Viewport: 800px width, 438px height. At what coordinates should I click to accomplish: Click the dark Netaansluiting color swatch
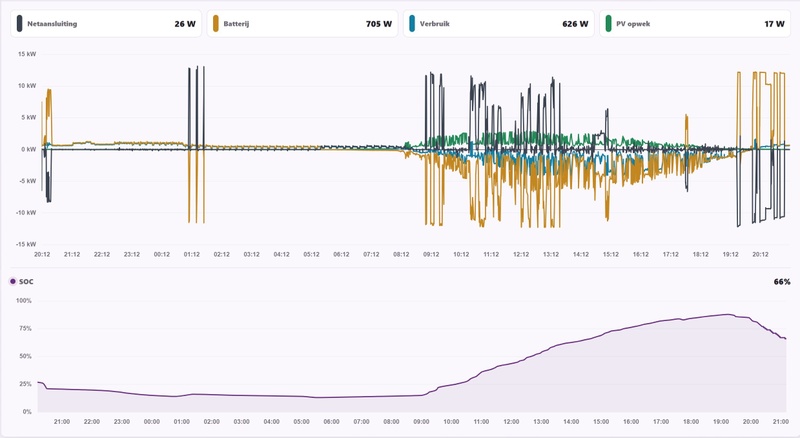[19, 23]
